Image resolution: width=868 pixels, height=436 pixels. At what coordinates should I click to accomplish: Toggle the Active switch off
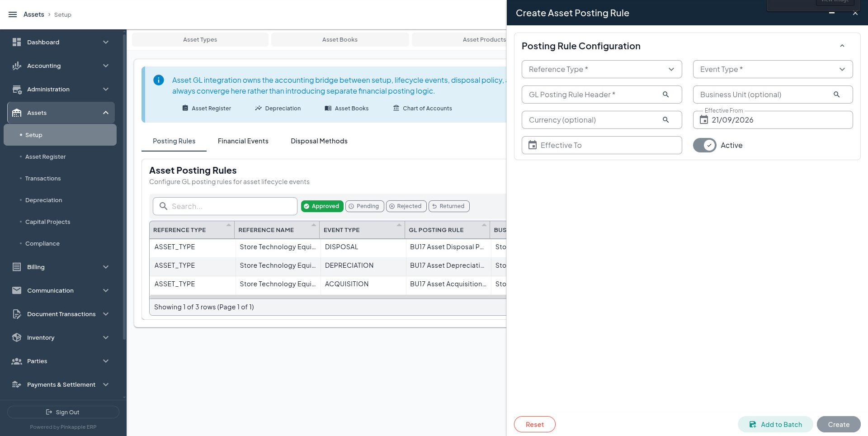tap(704, 145)
